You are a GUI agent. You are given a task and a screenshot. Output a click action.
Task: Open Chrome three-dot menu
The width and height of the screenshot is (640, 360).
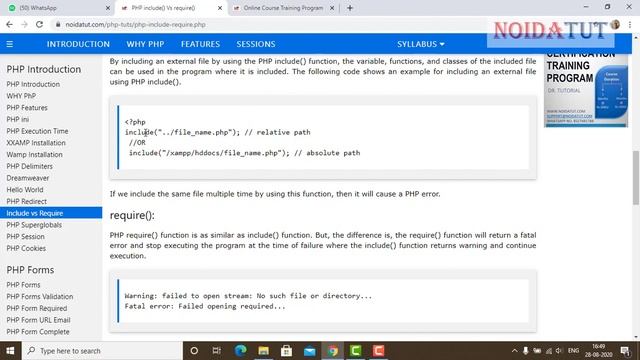click(x=630, y=24)
